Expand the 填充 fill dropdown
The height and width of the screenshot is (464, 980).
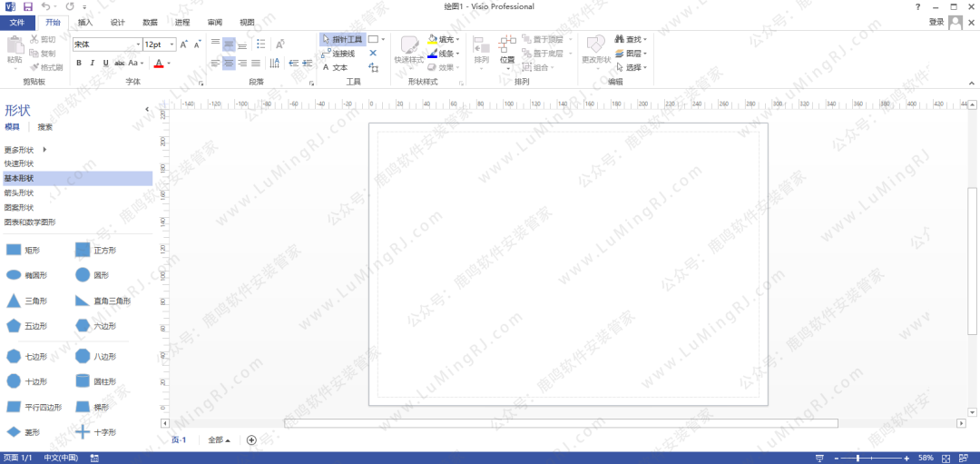pyautogui.click(x=457, y=40)
